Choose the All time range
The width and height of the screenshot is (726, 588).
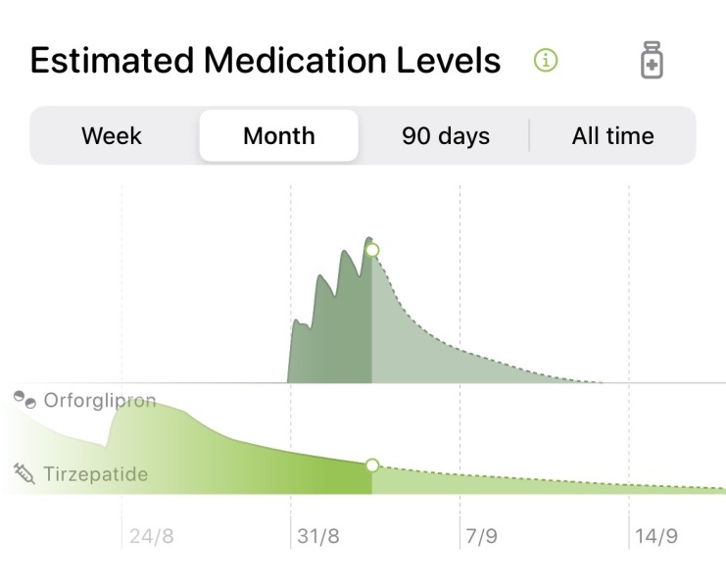coord(612,135)
